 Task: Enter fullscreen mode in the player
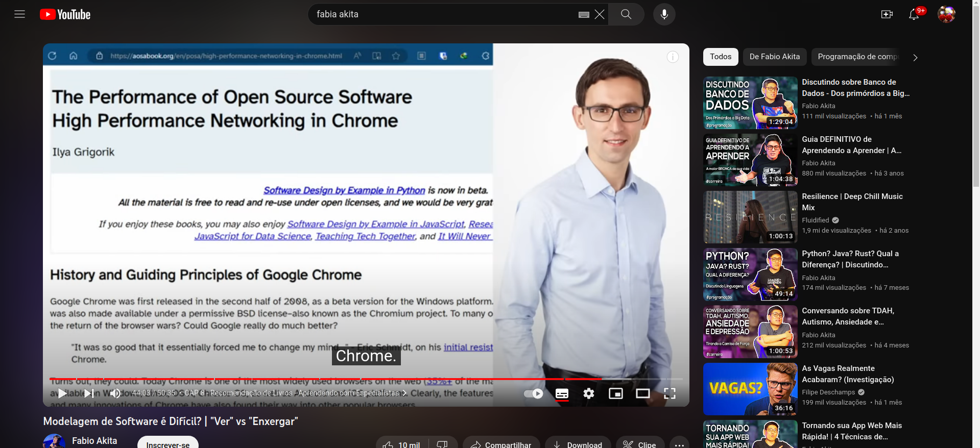[x=670, y=393]
